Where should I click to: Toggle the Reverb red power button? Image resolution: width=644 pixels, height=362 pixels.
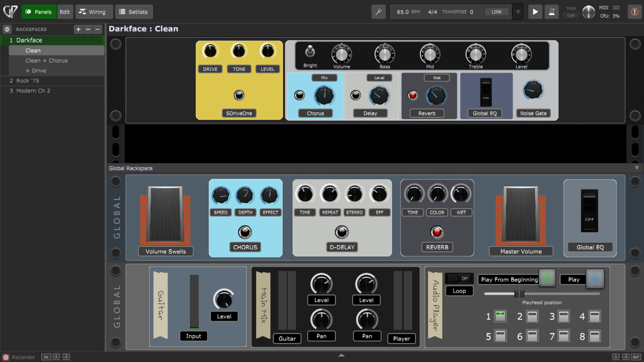point(437,232)
